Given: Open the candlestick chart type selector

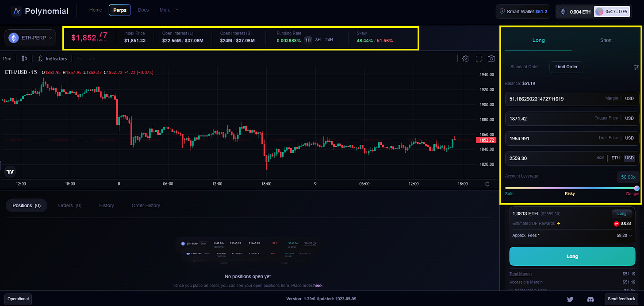Looking at the screenshot, I should coord(24,58).
